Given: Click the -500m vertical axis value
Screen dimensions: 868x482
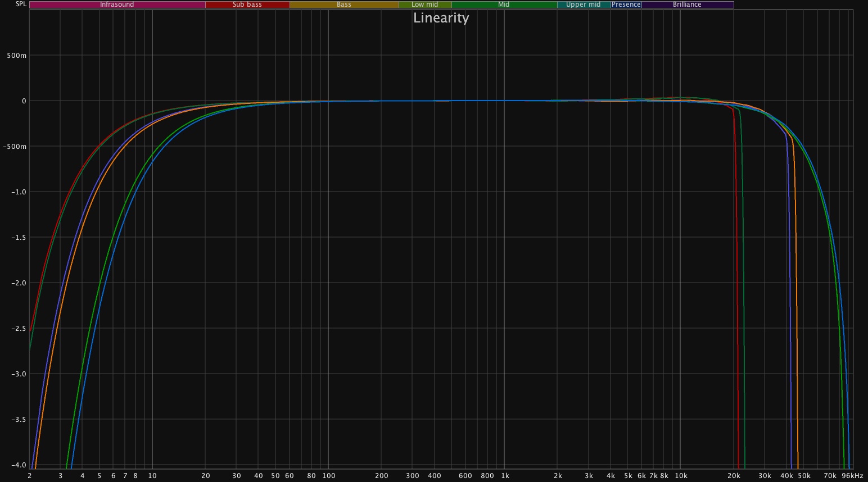Looking at the screenshot, I should tap(15, 147).
